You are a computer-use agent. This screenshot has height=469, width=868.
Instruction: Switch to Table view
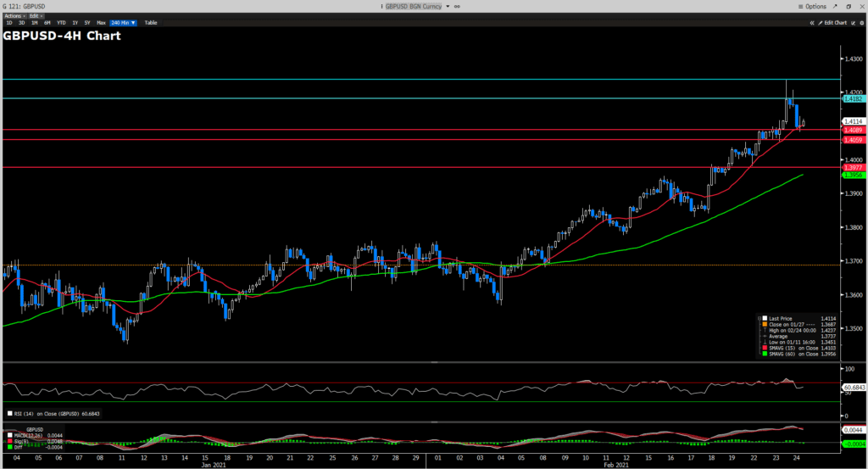[x=151, y=23]
